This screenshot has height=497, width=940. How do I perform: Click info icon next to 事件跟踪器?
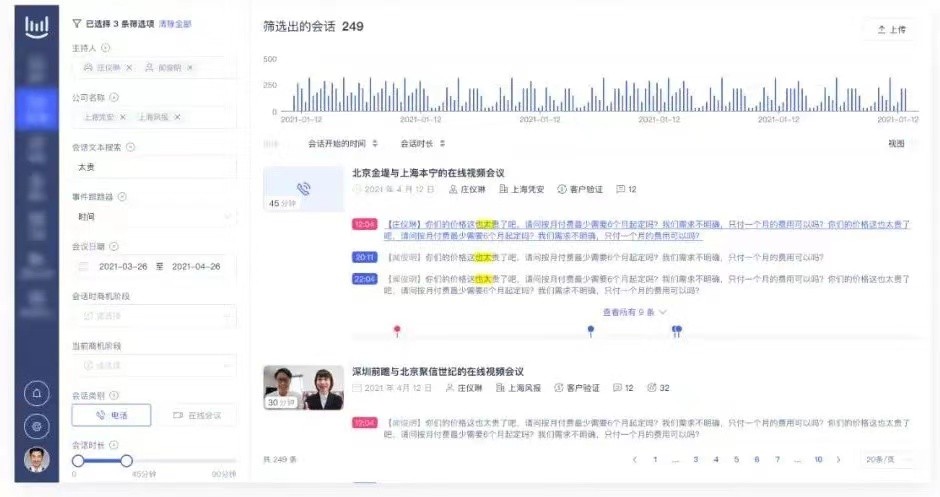pyautogui.click(x=122, y=197)
